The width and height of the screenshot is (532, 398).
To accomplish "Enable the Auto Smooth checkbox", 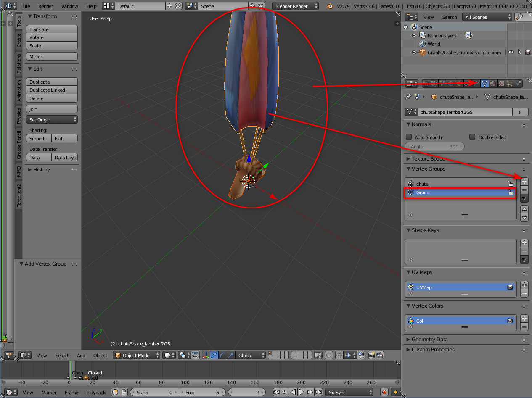I will click(x=409, y=137).
